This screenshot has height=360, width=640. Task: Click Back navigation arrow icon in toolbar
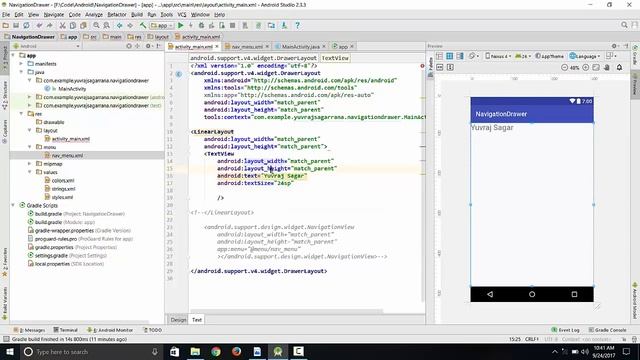(120, 25)
